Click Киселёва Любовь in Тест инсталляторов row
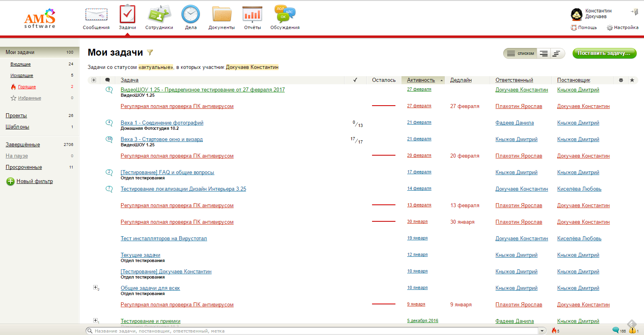This screenshot has height=335, width=644. click(x=579, y=239)
